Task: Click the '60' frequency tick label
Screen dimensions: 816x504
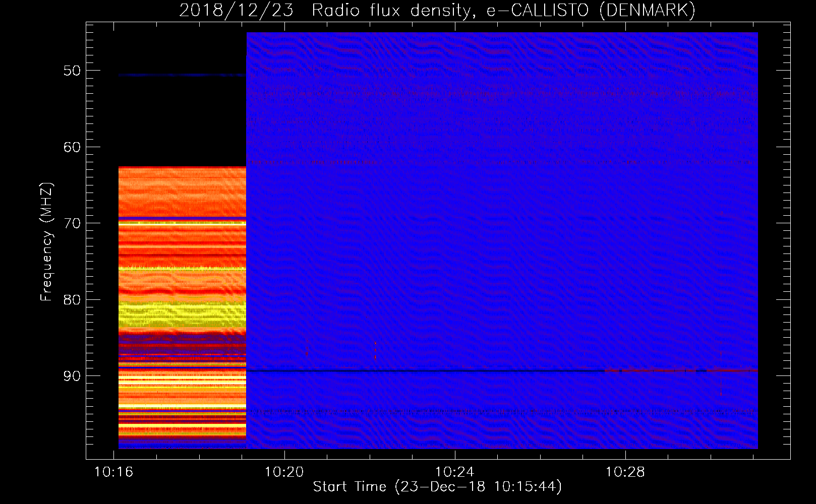Action: (72, 147)
